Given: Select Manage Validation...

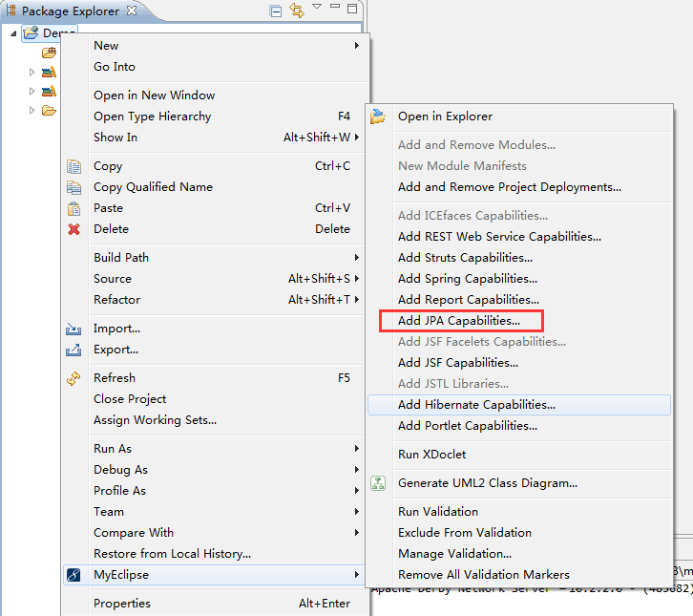Looking at the screenshot, I should pos(519,554).
